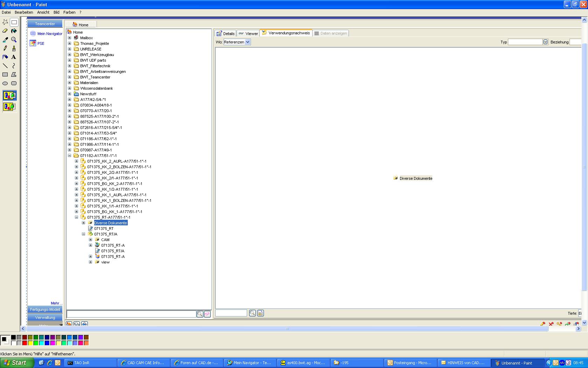Select the Magnifier tool
Viewport: 588px width, 368px height.
coord(14,40)
